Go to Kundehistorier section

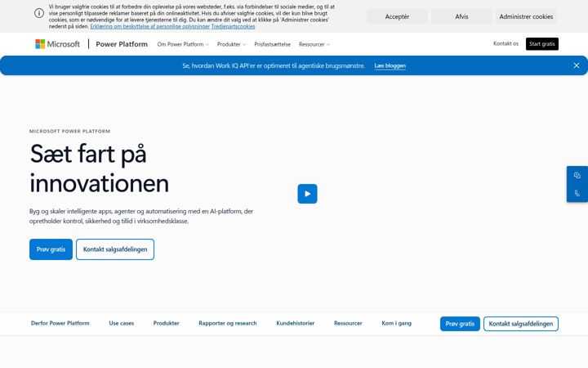coord(295,323)
